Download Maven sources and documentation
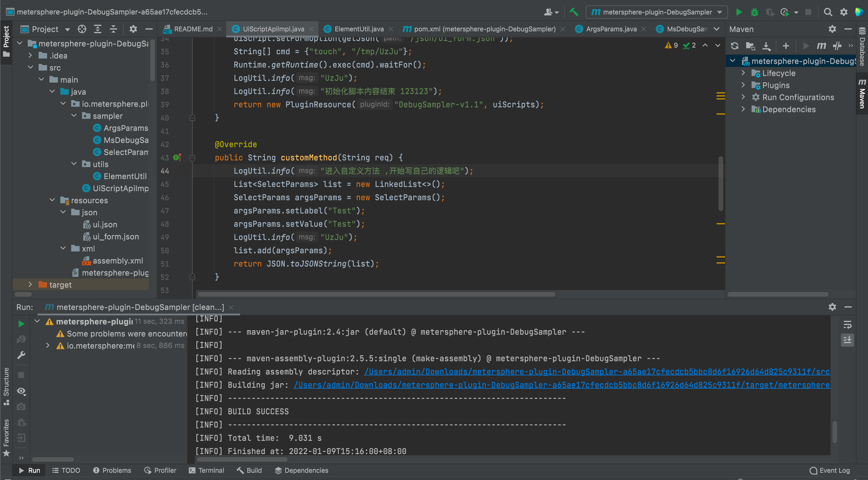The height and width of the screenshot is (480, 868). click(x=767, y=46)
